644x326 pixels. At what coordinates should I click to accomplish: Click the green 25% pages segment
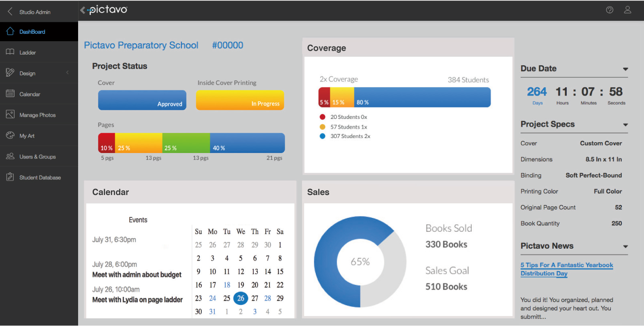[186, 143]
